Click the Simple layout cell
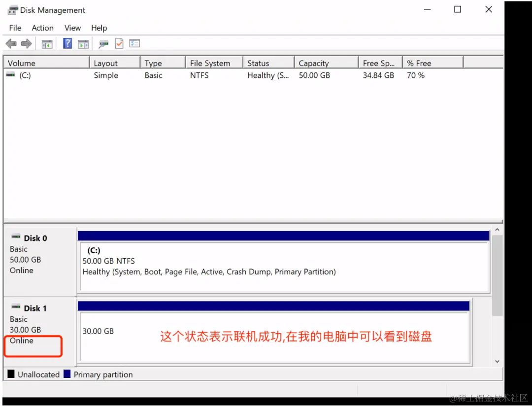This screenshot has height=407, width=532. point(106,75)
